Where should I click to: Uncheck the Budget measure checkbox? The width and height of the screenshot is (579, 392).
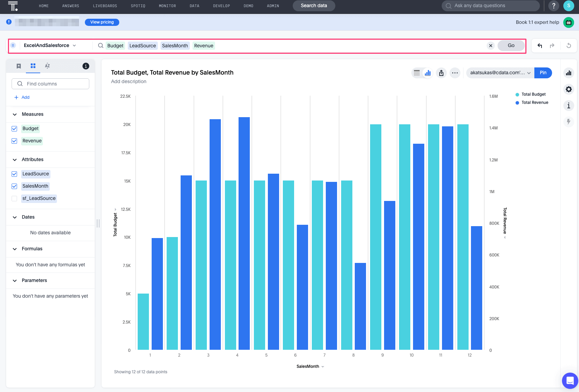pos(14,129)
